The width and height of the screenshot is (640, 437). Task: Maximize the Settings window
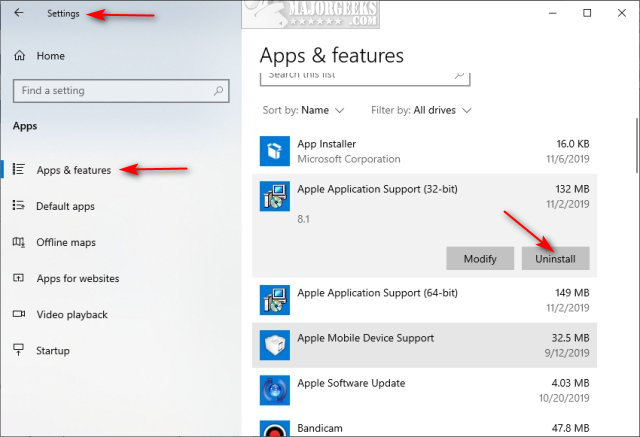pos(587,13)
